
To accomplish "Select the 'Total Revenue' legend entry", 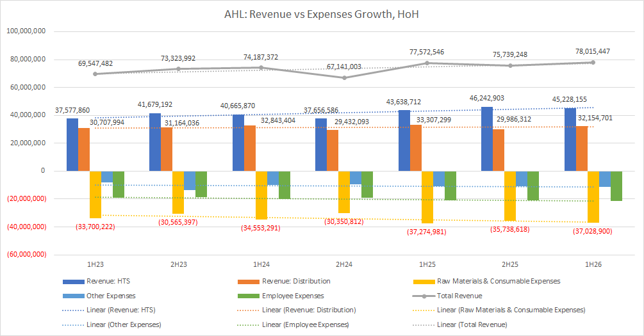I will point(460,296).
